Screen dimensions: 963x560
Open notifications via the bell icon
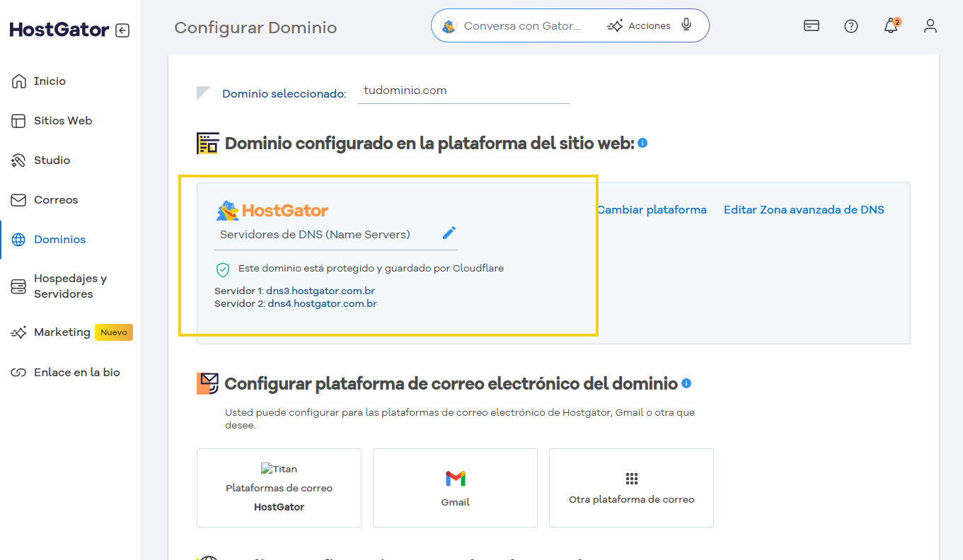coord(890,25)
